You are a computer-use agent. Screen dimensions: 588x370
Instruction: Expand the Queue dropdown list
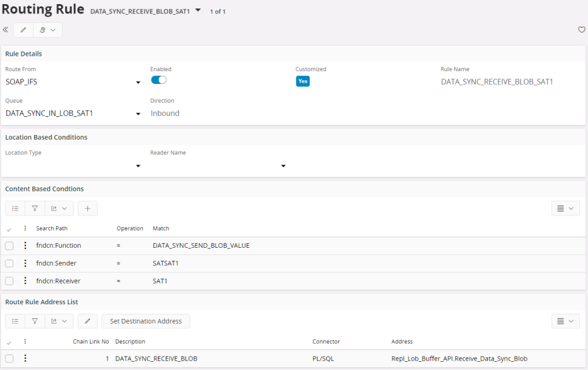click(x=138, y=113)
